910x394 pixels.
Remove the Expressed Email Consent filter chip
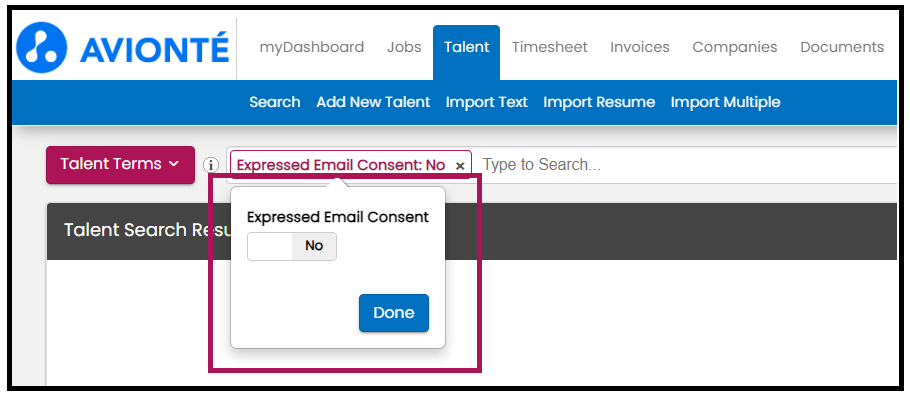[460, 166]
